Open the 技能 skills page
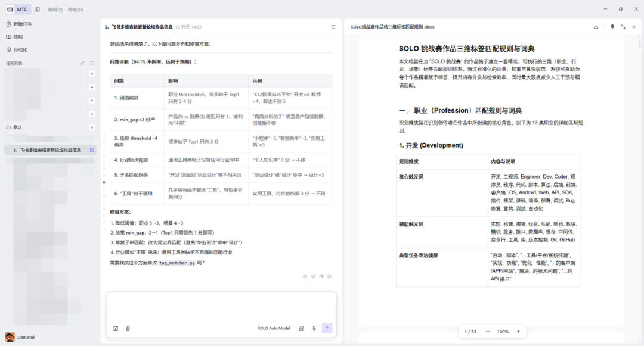Image resolution: width=644 pixels, height=346 pixels. pyautogui.click(x=15, y=37)
